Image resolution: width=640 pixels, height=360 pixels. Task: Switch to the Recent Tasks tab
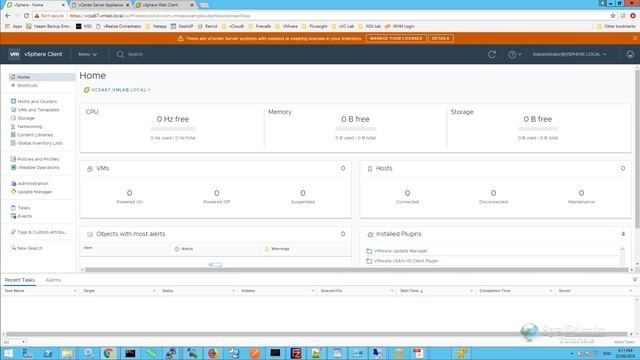20,280
